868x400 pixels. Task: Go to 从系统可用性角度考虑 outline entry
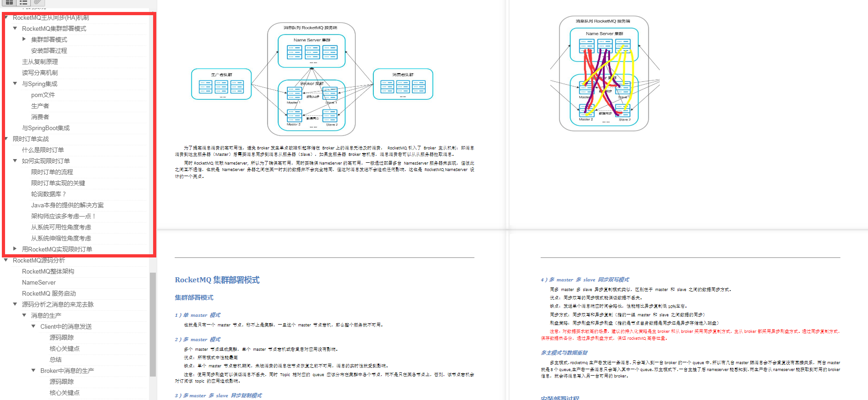tap(61, 227)
